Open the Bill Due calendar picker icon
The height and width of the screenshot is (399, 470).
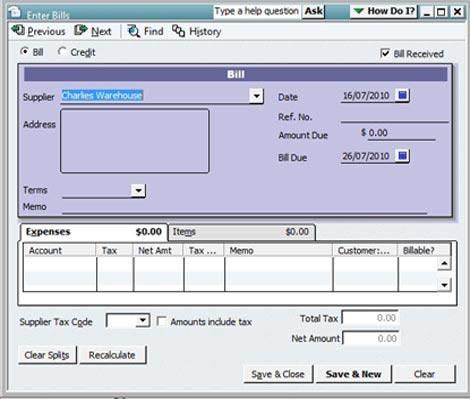click(x=402, y=156)
